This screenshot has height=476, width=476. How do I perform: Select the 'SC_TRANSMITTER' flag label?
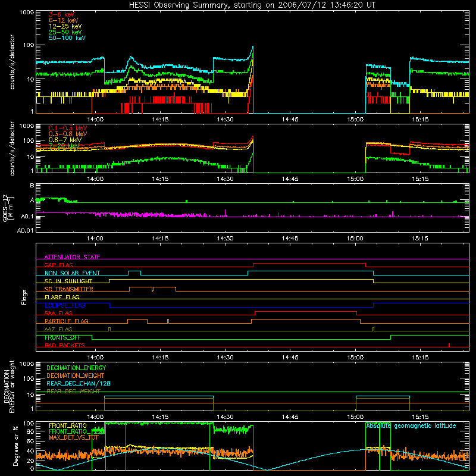point(69,289)
